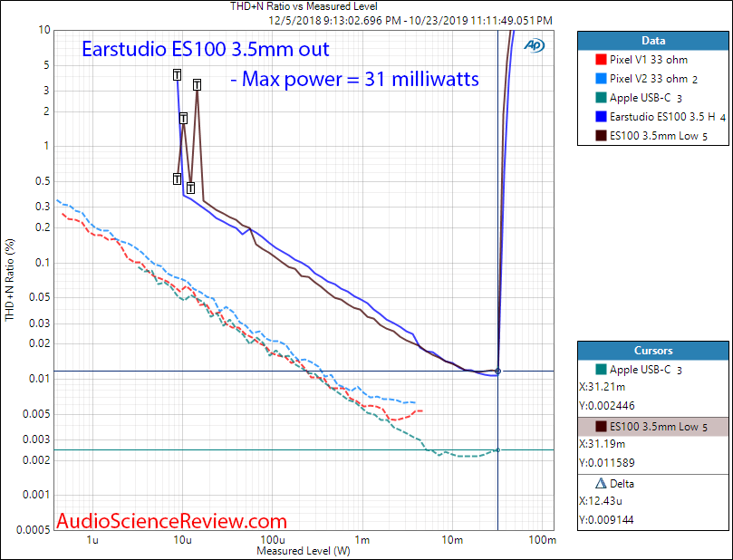
Task: Click the delta X:12.43u value
Action: (600, 501)
